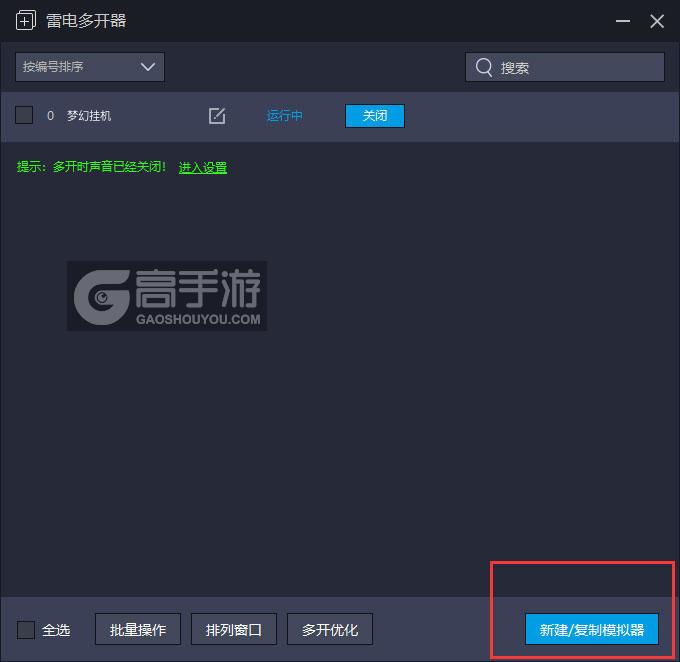Click the 雷电多开器 title text

tap(86, 21)
